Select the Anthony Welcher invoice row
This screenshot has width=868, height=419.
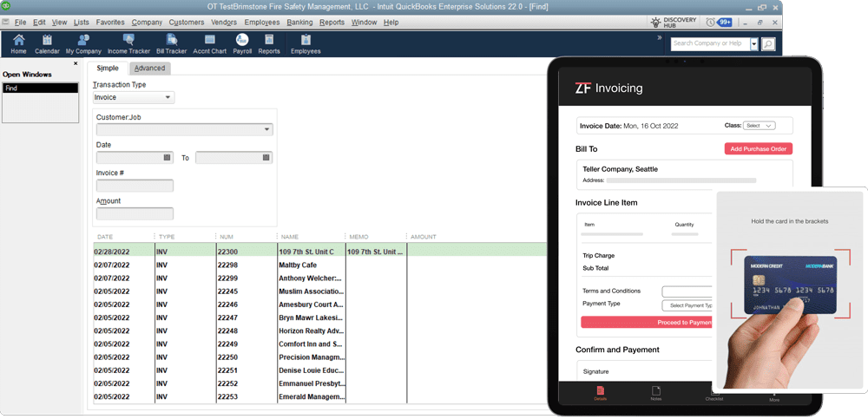click(319, 278)
